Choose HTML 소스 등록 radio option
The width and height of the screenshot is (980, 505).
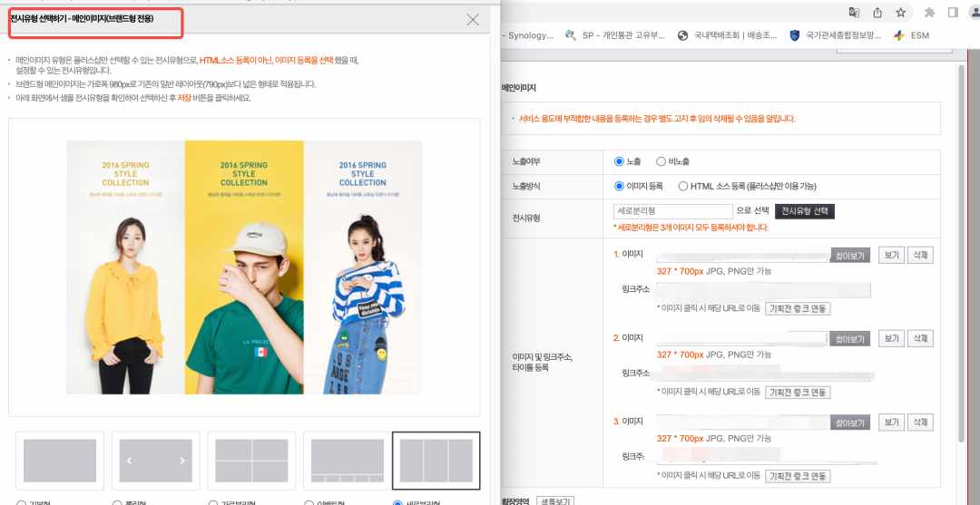tap(683, 186)
